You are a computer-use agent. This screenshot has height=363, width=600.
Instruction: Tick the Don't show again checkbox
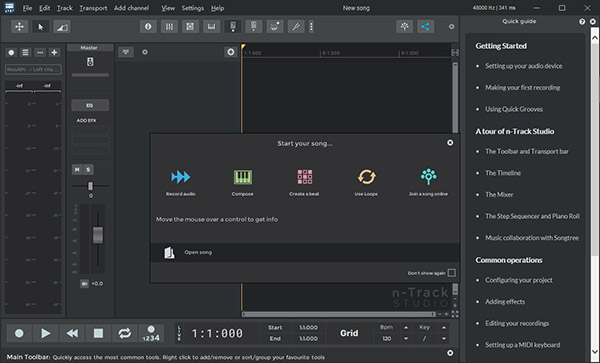pyautogui.click(x=452, y=273)
